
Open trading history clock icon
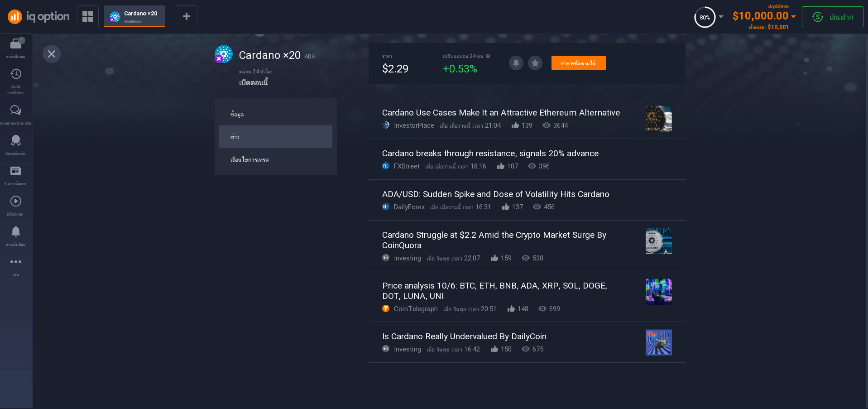(16, 75)
